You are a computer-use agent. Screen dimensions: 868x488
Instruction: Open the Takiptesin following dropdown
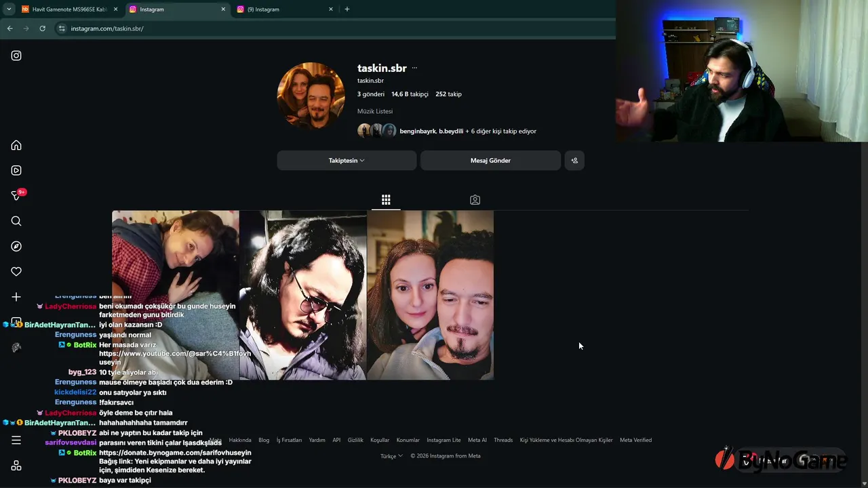(347, 161)
